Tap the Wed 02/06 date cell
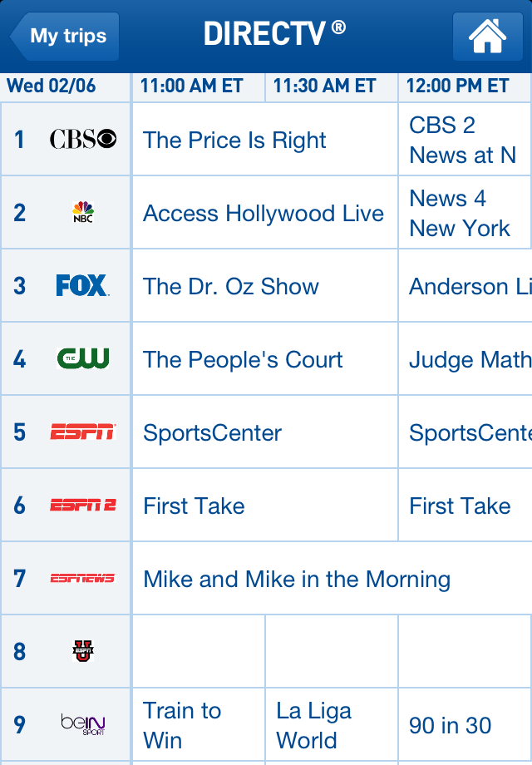532x765 pixels. pos(66,86)
